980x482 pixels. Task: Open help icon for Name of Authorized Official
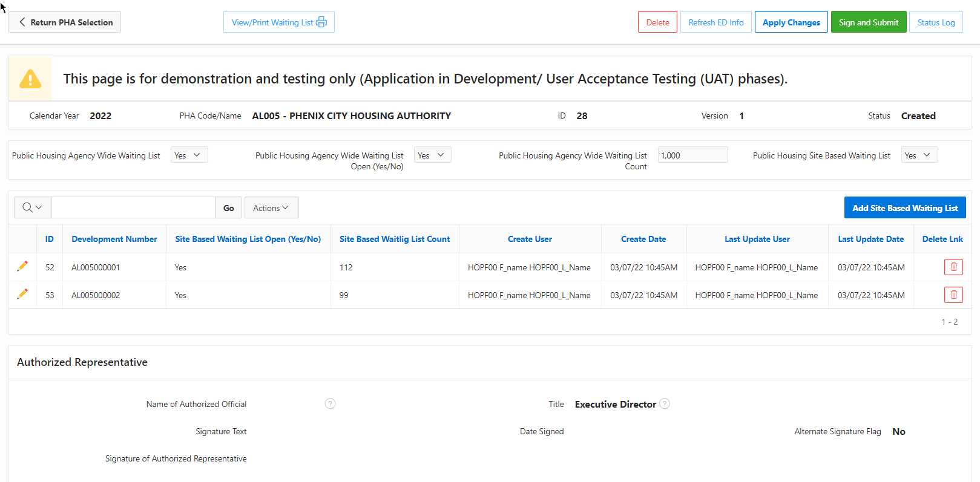pos(330,404)
